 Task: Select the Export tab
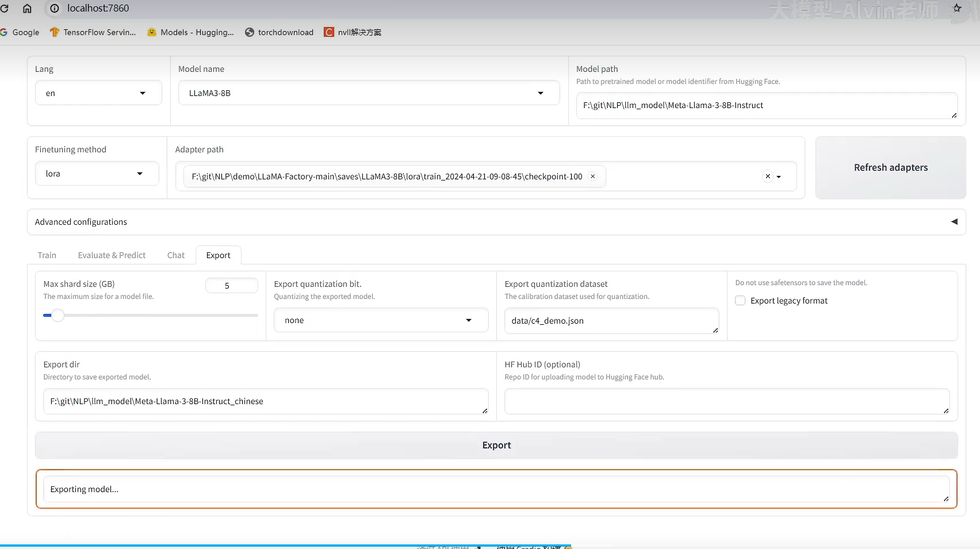219,255
